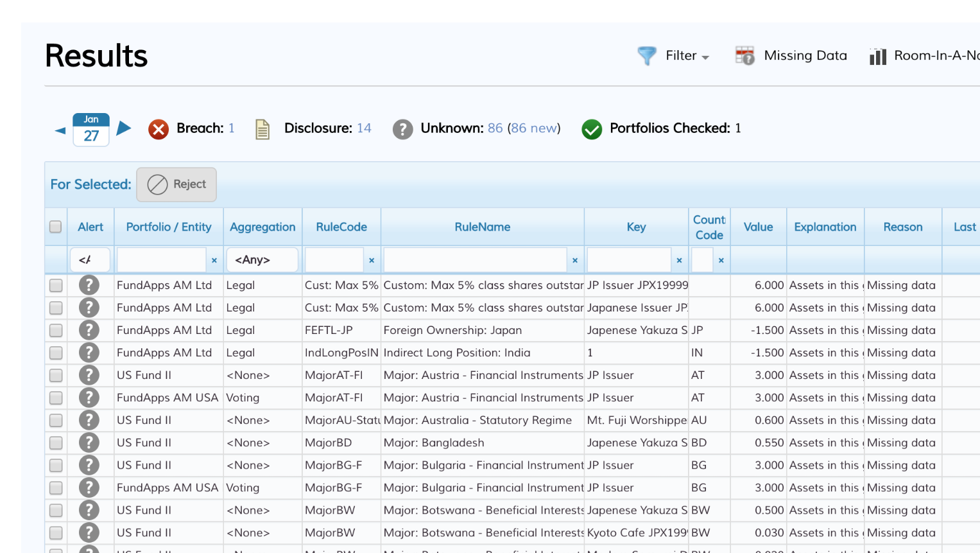Image resolution: width=980 pixels, height=553 pixels.
Task: Click the "IndLongPosIN" rule code cell
Action: tap(341, 353)
